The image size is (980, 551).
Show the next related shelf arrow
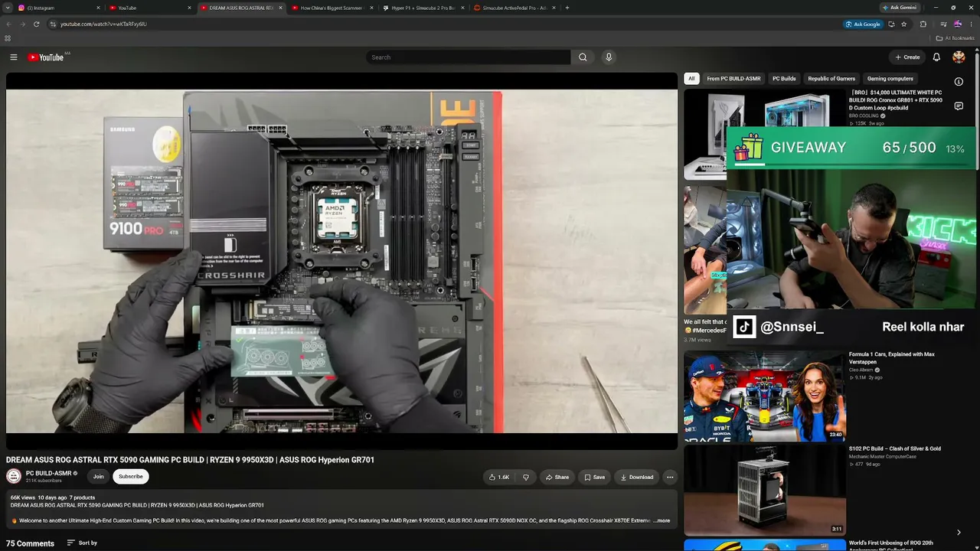tap(959, 532)
